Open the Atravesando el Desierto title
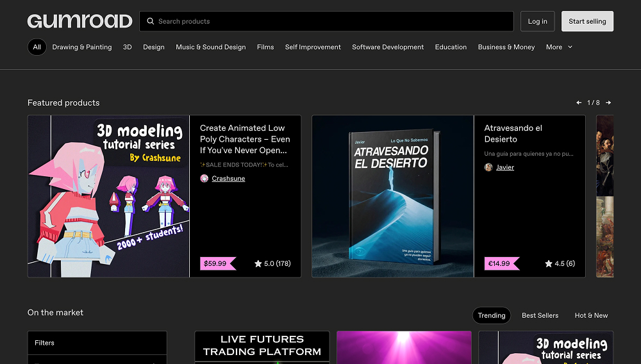Viewport: 641px width, 364px height. pos(513,133)
